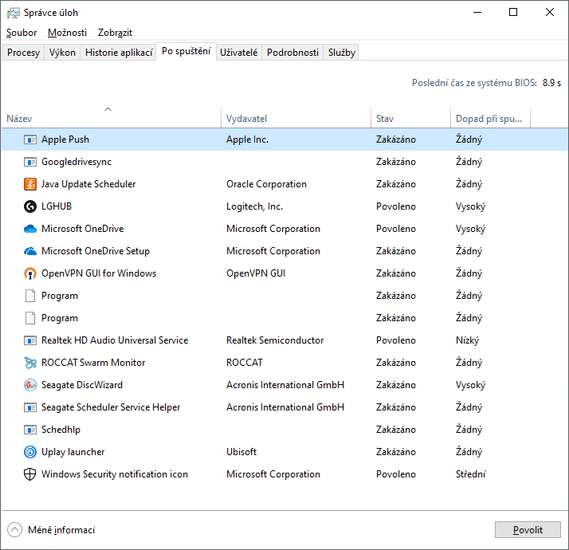Click Nízký impact in Realtek row

(467, 341)
